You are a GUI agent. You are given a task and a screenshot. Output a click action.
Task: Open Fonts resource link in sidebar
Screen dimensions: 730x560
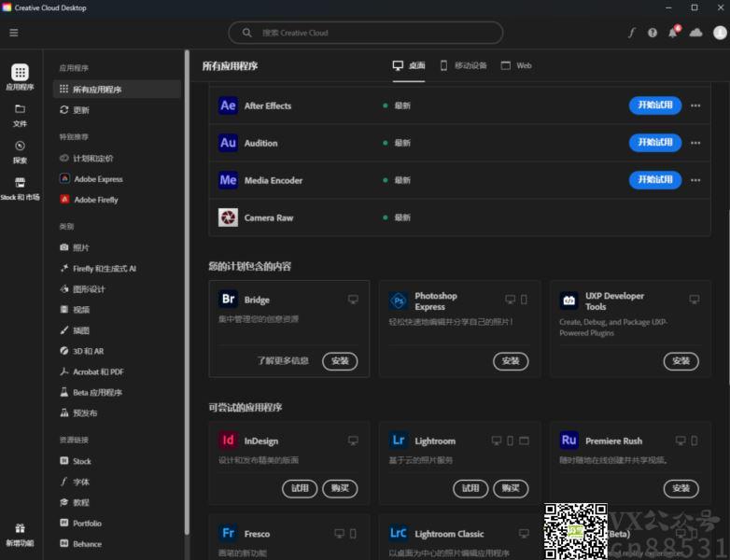75,482
